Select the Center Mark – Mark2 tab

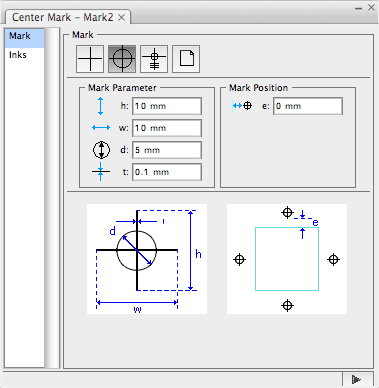[x=62, y=17]
